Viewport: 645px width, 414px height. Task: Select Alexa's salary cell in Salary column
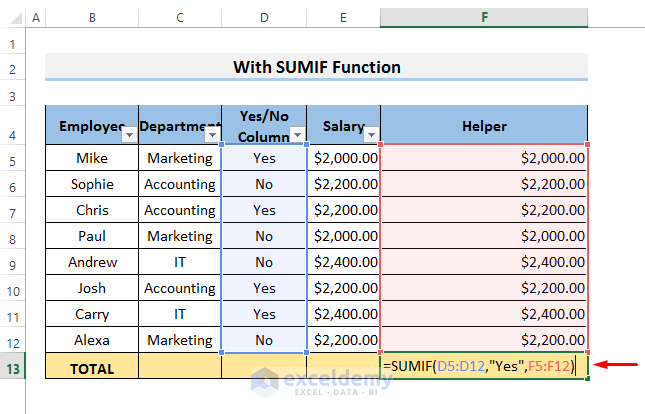tap(344, 340)
